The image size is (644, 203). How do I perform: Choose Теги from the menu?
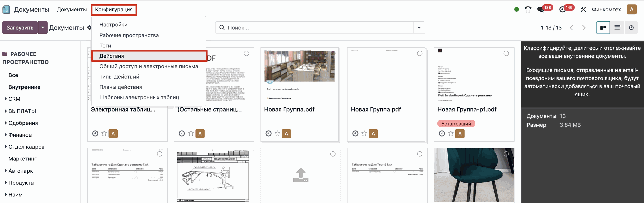(x=105, y=46)
